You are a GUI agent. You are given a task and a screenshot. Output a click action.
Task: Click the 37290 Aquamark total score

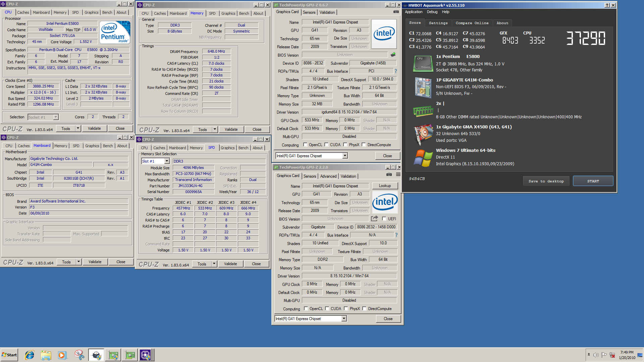586,38
